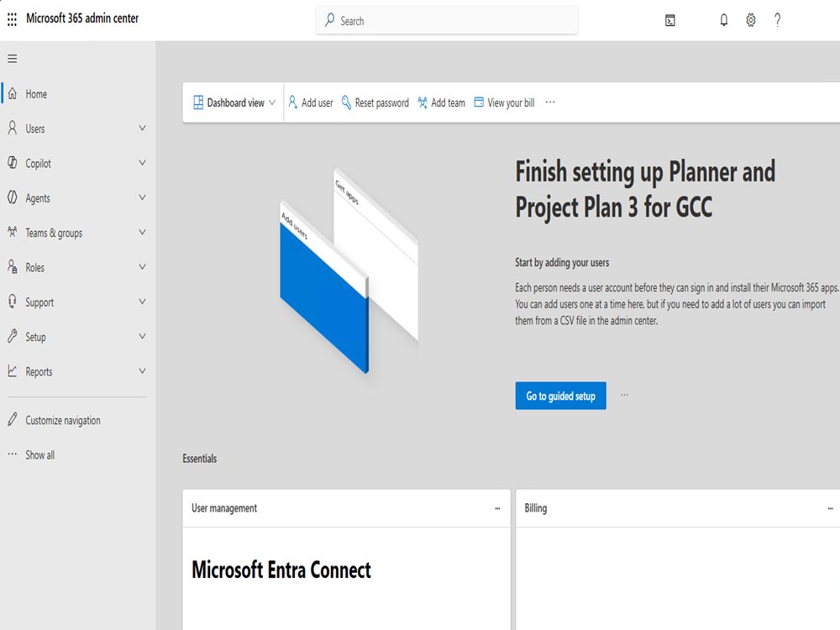Click the Add user person icon
Viewport: 840px width, 630px height.
(292, 102)
